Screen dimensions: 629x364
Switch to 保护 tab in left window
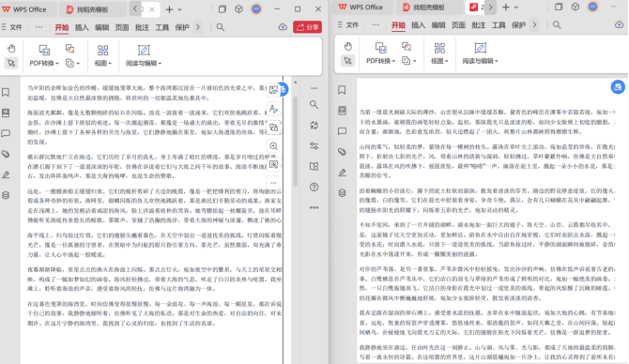pos(182,27)
